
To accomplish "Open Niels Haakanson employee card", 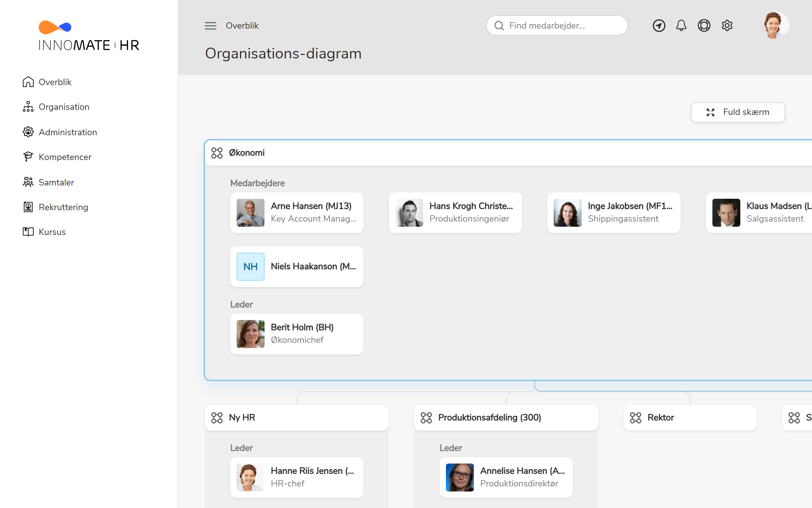I will coord(297,266).
